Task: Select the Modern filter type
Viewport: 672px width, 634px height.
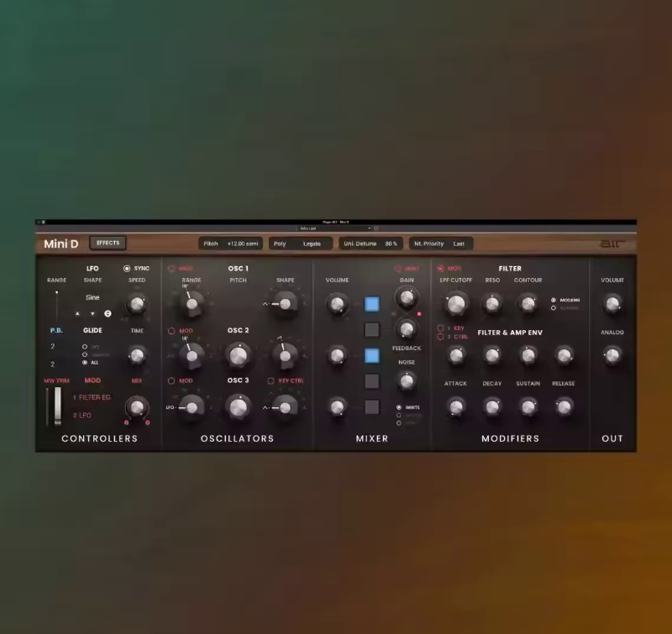Action: point(554,301)
